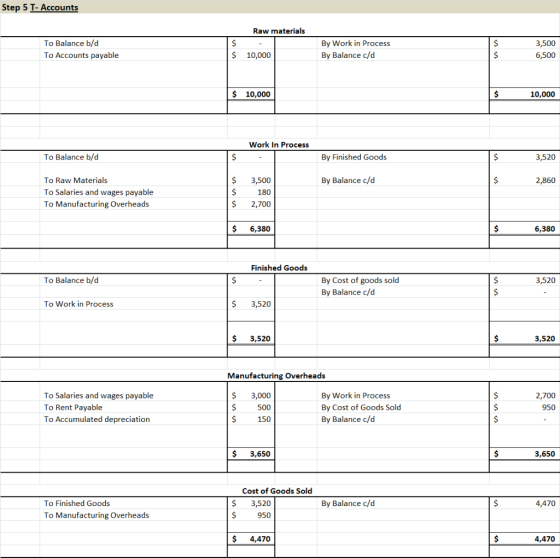Screen dimensions: 560x558
Task: Click the 950 credit in Manufacturing Overheads
Action: [549, 407]
